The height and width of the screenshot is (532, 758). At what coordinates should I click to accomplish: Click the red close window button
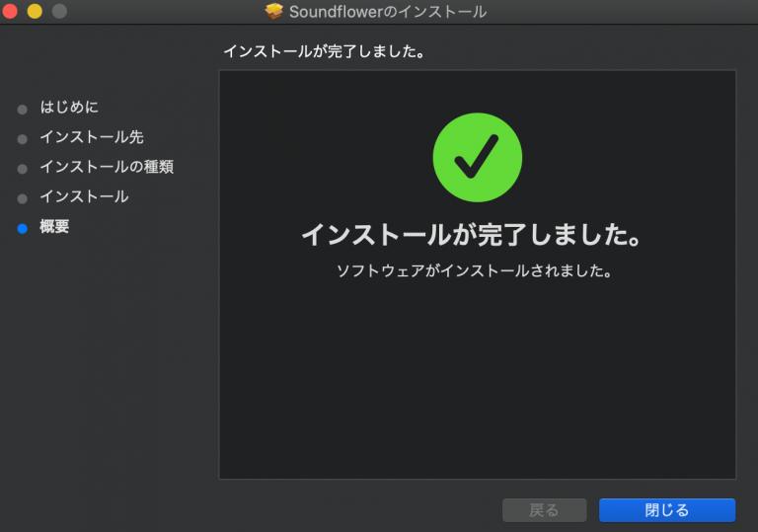pos(10,11)
